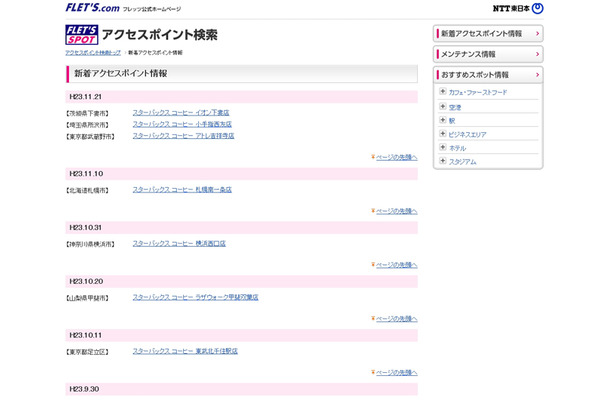This screenshot has width=610, height=400.
Task: Click the FLET'S SPOT logo
Action: pos(82,35)
